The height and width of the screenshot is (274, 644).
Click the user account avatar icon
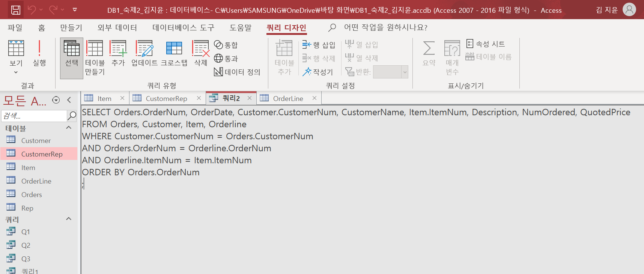[629, 9]
